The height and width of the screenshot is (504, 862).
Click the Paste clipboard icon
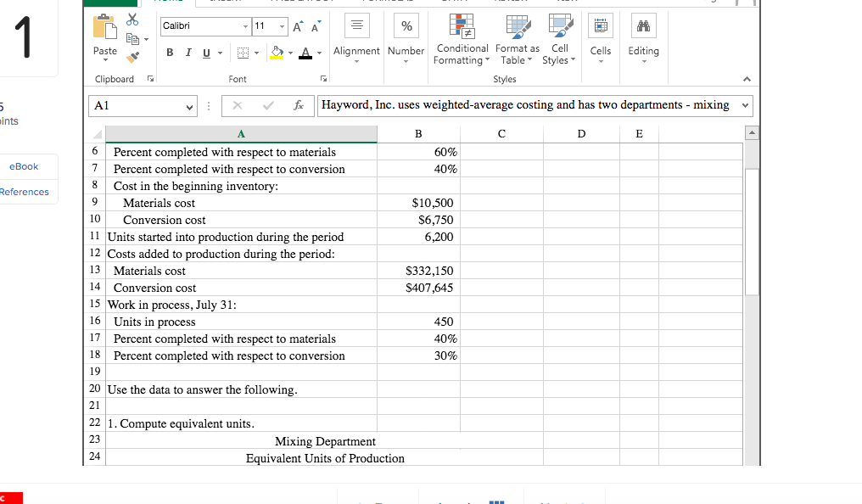(104, 27)
